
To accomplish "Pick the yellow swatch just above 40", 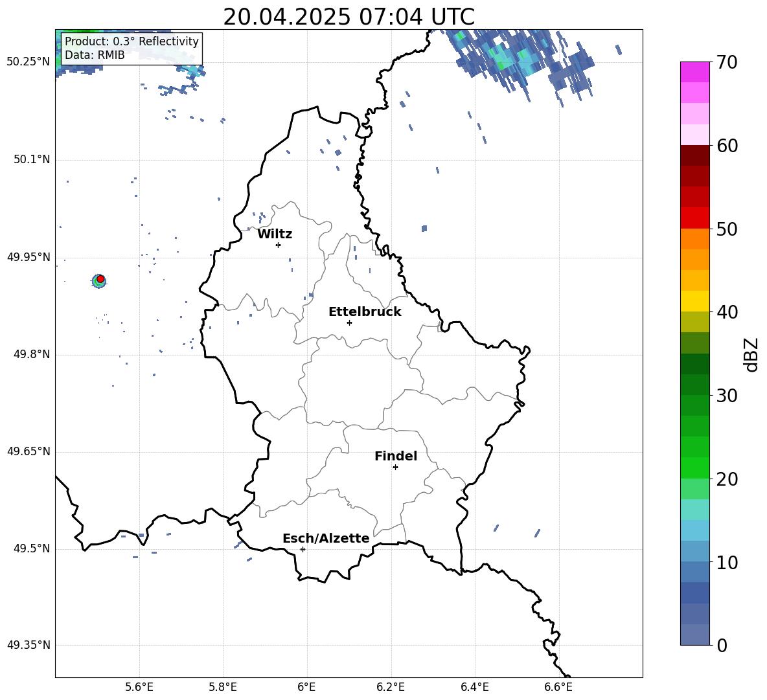I will [694, 301].
